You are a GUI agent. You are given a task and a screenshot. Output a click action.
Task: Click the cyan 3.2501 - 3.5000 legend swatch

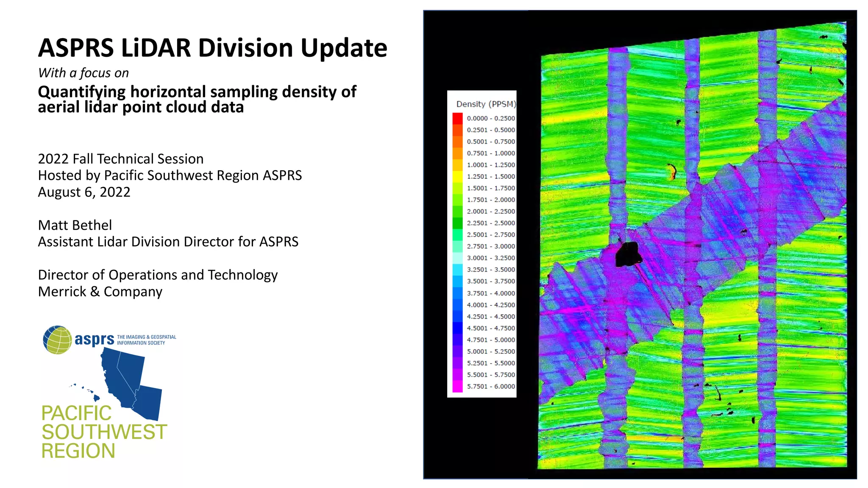pos(457,270)
